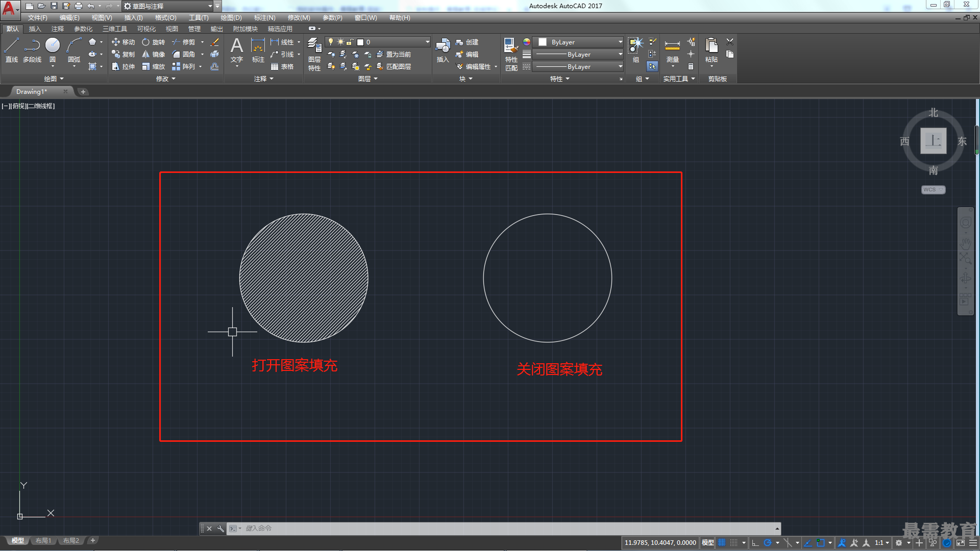Click the Insert block (插入) icon
The width and height of the screenshot is (980, 551).
point(443,50)
